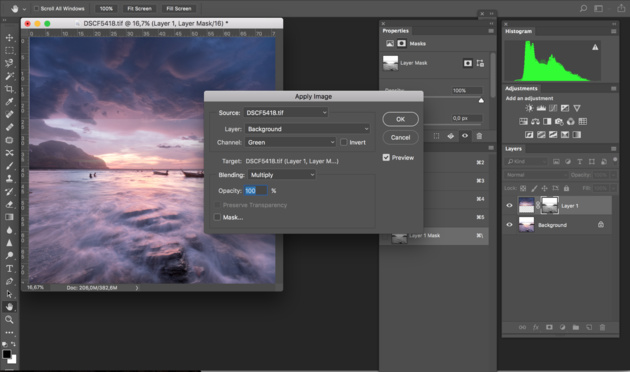Add a Black & White adjustment
The height and width of the screenshot is (372, 630).
(x=547, y=121)
